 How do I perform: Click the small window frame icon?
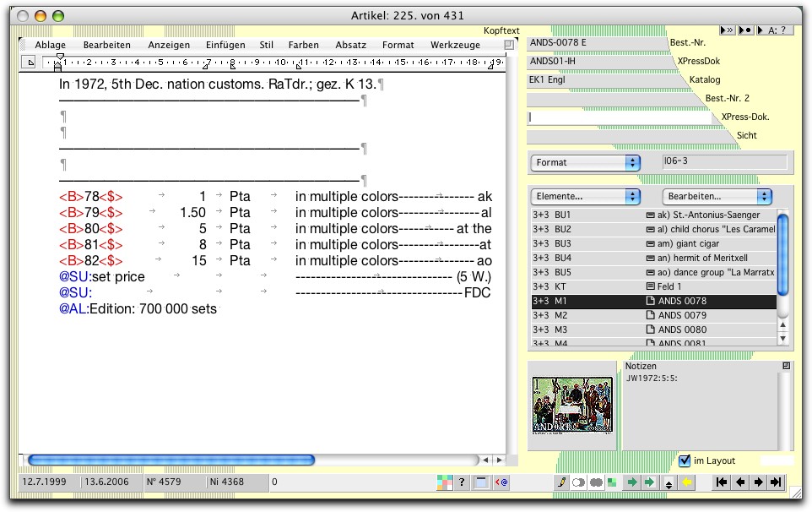[481, 482]
